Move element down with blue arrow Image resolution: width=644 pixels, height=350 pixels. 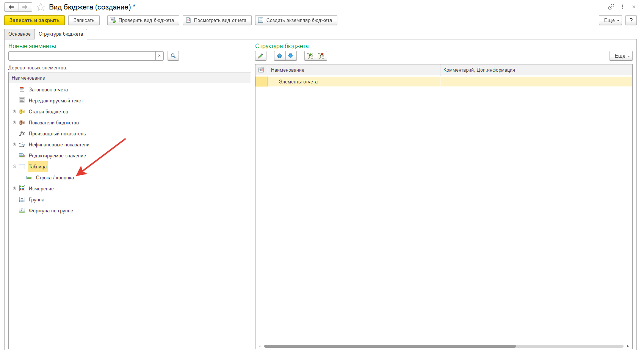tap(291, 56)
